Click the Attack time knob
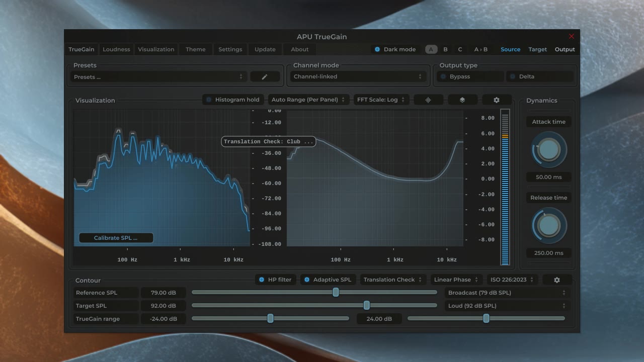This screenshot has width=644, height=362. (x=549, y=149)
